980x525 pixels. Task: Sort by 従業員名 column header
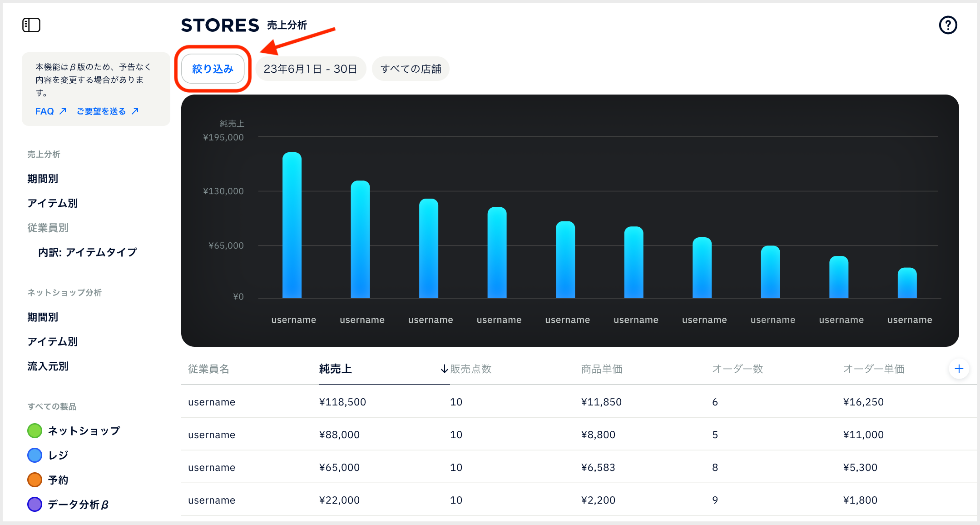tap(209, 369)
